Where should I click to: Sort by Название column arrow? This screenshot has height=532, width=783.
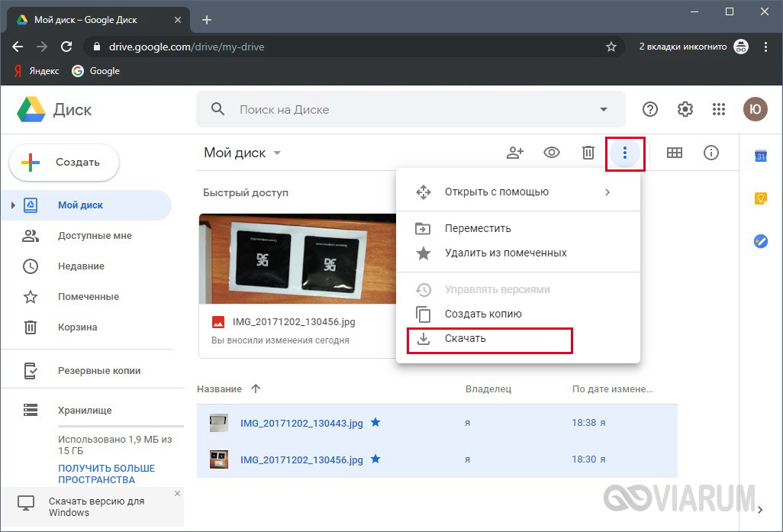(x=256, y=389)
